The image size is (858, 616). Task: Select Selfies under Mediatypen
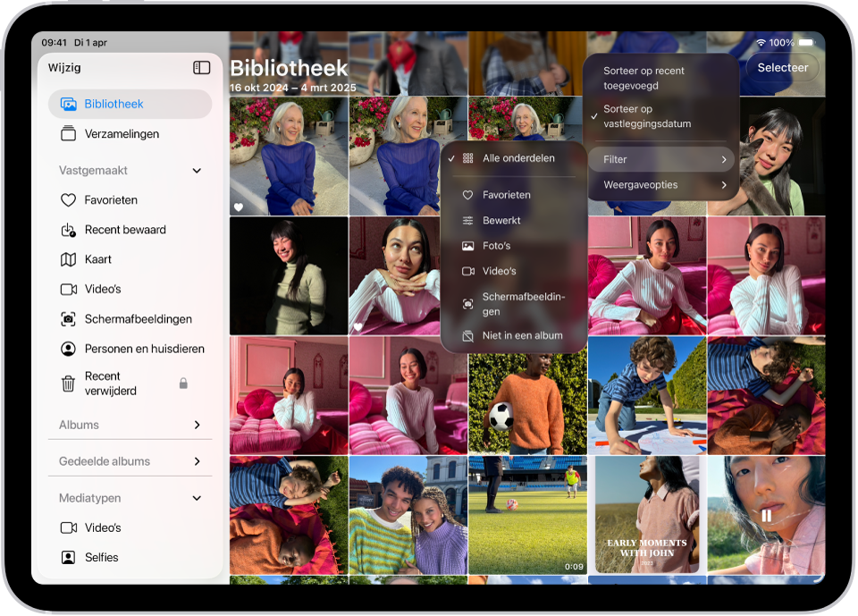[98, 557]
